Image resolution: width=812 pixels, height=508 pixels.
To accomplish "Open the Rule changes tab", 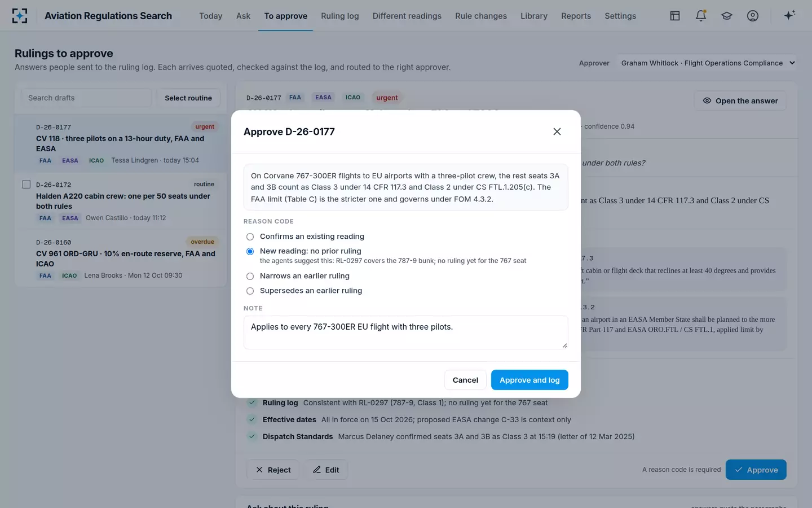I will click(481, 16).
